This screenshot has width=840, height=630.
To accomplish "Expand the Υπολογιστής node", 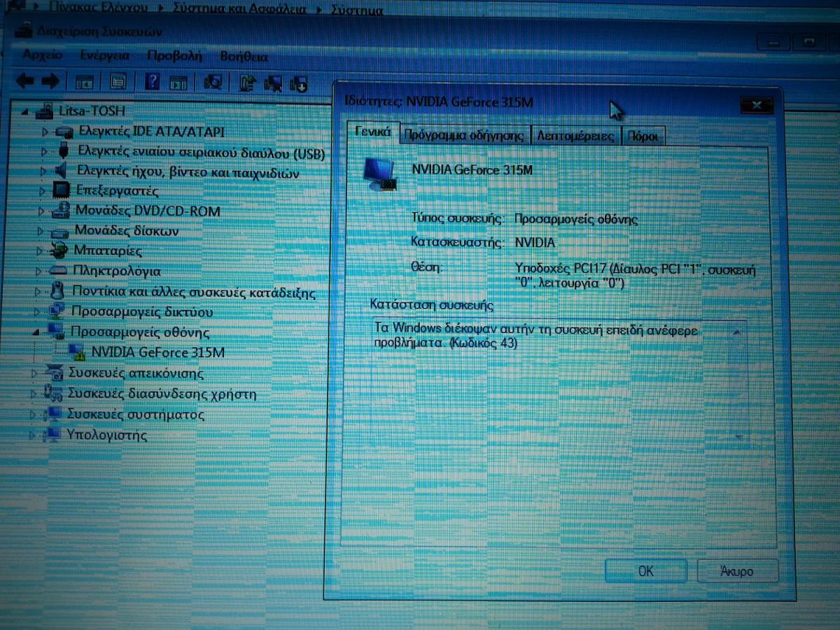I will [31, 435].
